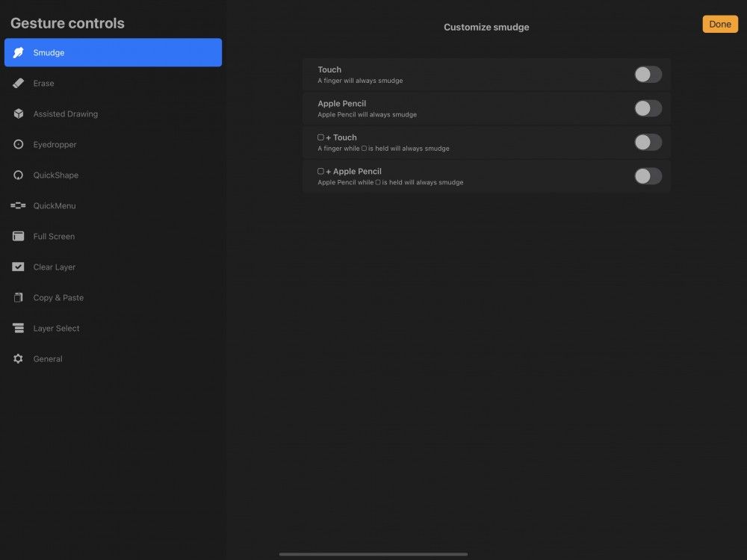Enable Apple Pencil always smudge toggle

coord(648,108)
